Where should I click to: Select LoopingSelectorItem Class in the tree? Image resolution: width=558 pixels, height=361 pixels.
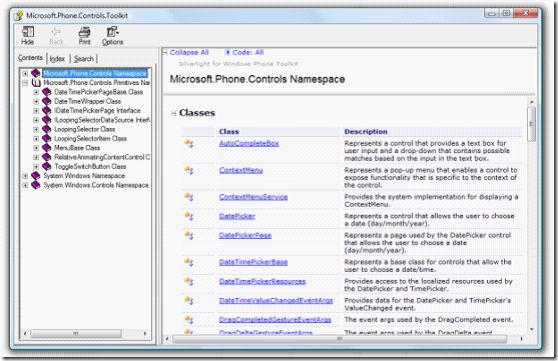click(90, 138)
